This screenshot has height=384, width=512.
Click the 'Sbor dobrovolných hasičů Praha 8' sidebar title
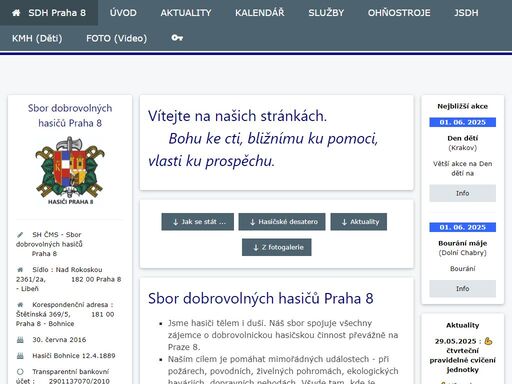tap(70, 116)
